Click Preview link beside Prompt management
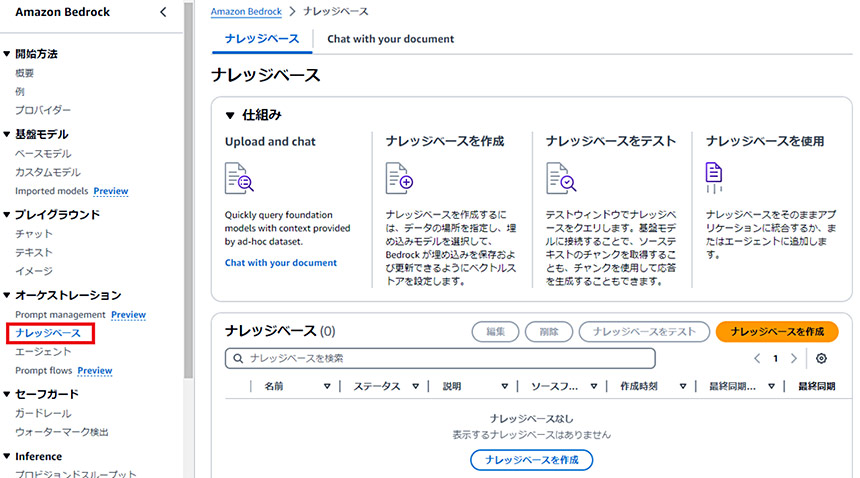Screen dimensions: 860x478 pos(128,315)
